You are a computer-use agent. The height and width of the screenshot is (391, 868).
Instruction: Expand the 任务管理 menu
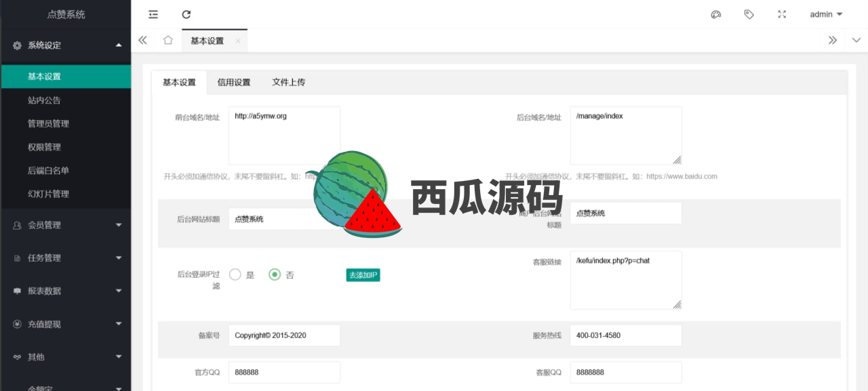tap(65, 258)
